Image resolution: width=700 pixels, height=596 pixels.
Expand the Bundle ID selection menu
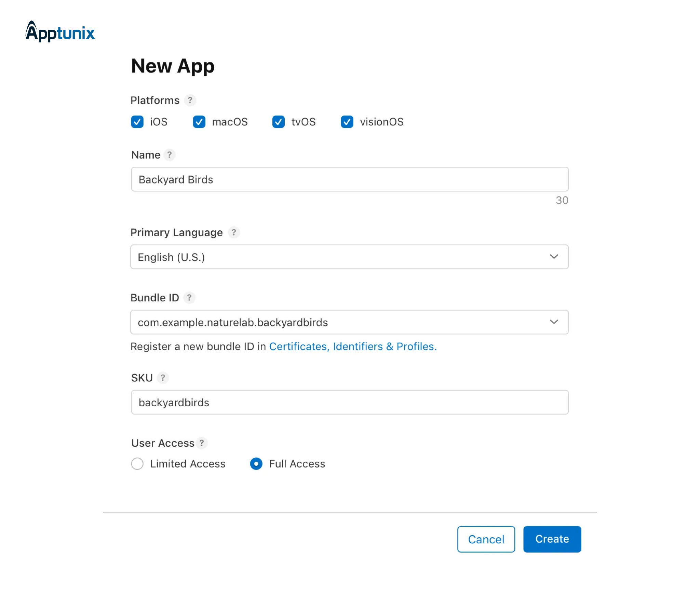[x=554, y=322]
